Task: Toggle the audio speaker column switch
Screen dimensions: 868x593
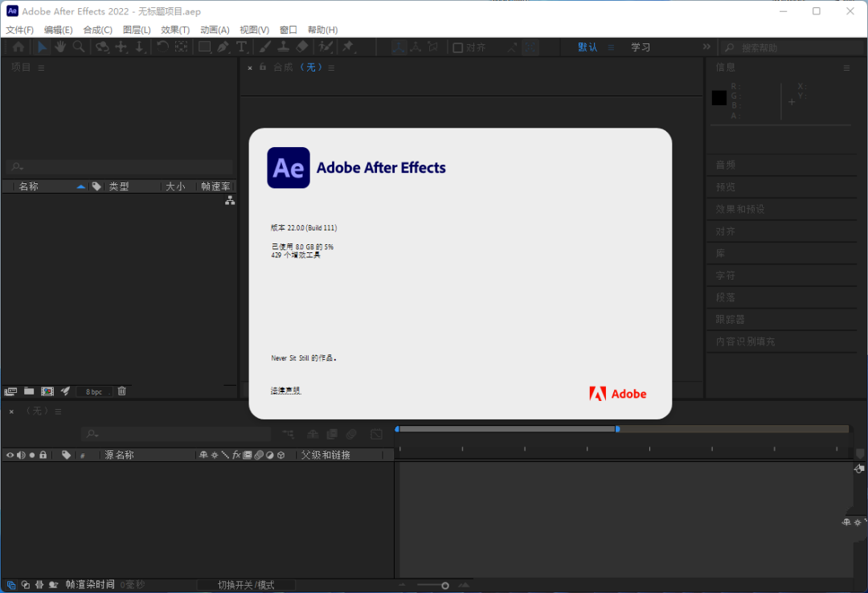Action: coord(21,455)
